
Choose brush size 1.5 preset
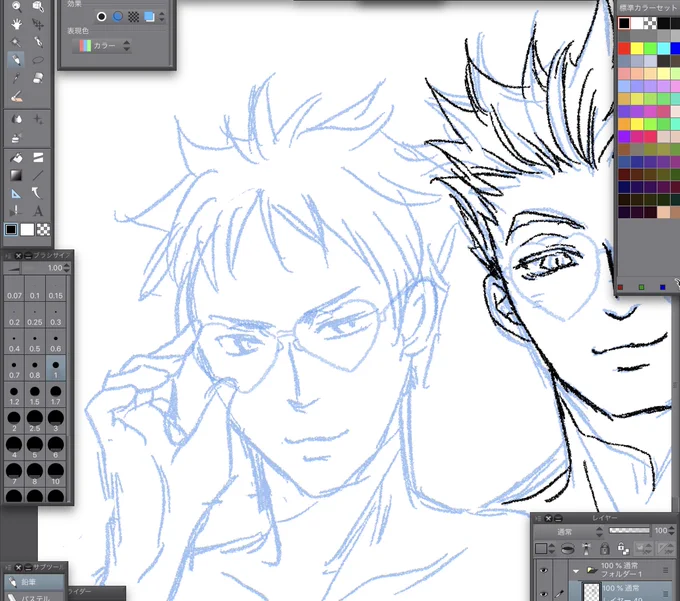[35, 395]
